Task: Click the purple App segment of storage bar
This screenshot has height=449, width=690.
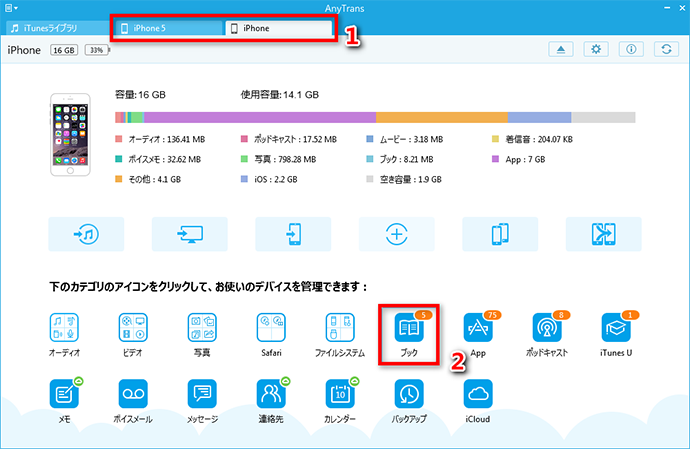Action: pyautogui.click(x=260, y=117)
